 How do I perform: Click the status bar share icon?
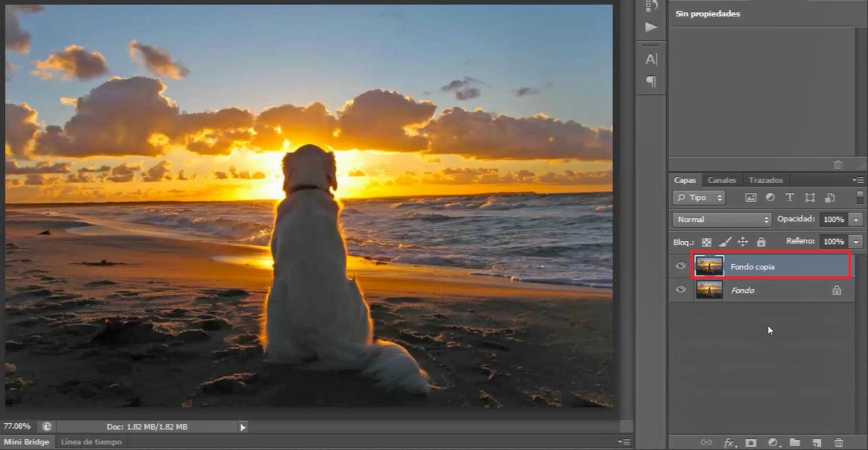47,427
